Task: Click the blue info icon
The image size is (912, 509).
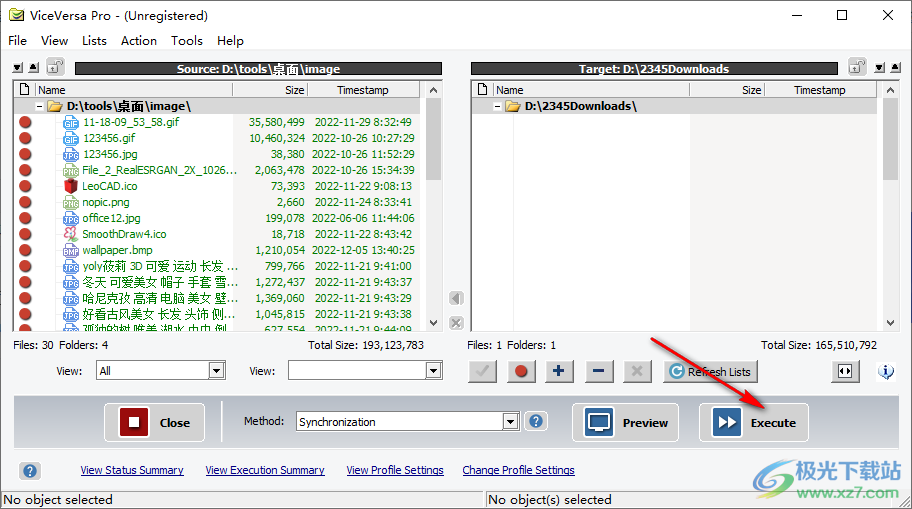Action: [885, 371]
